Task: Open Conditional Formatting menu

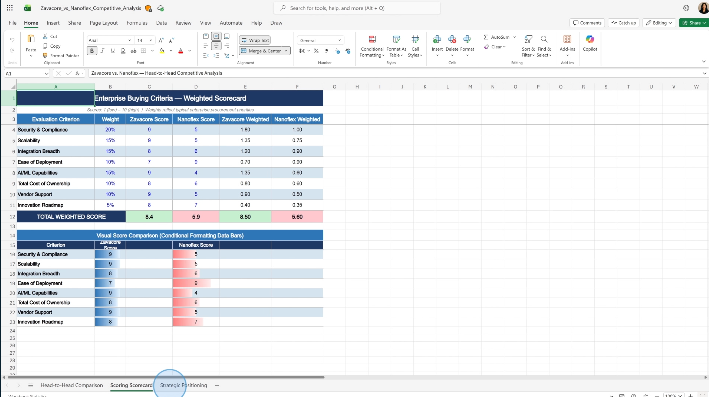Action: [x=372, y=46]
